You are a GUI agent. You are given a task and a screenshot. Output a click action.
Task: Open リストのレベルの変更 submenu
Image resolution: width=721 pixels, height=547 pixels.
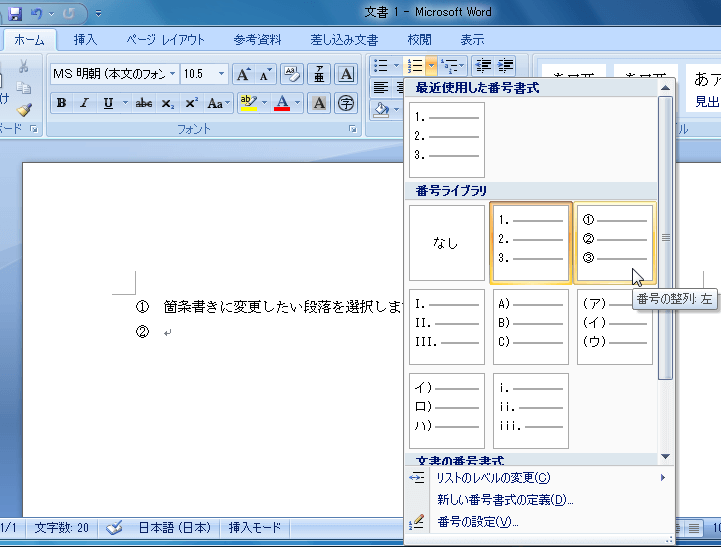tap(539, 478)
